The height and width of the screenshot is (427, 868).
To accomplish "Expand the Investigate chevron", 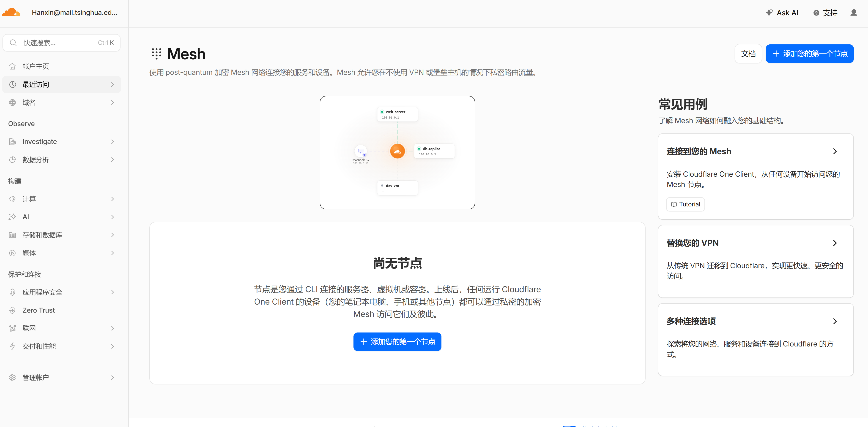I will pos(112,142).
